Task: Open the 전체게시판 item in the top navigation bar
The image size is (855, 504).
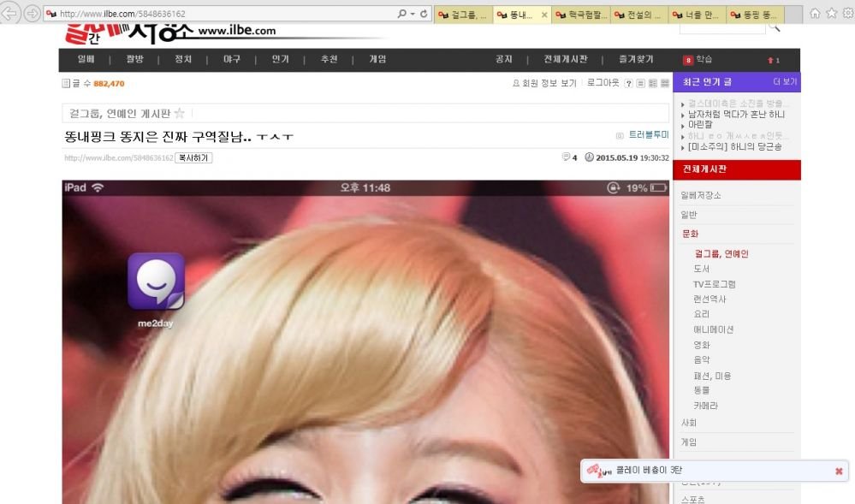Action: 566,59
